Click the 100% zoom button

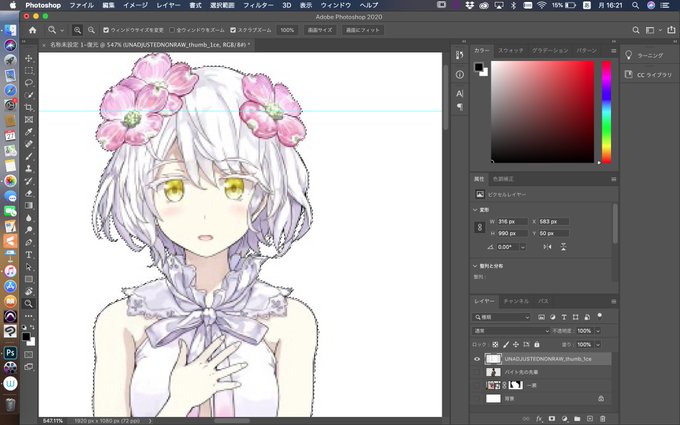point(287,30)
